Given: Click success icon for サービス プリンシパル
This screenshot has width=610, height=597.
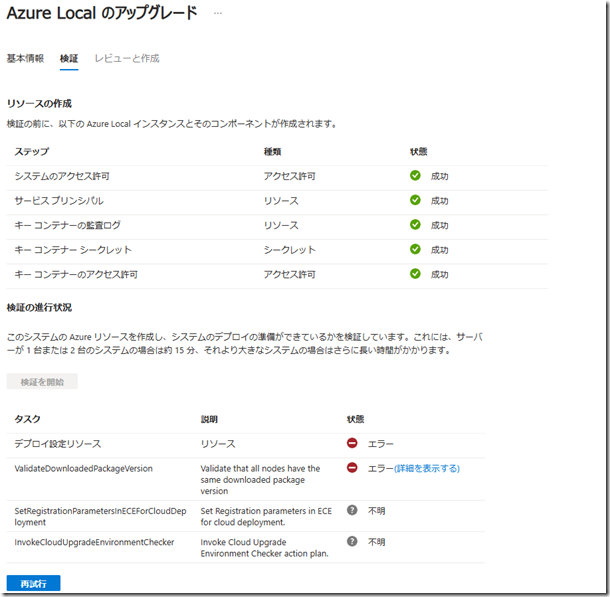Looking at the screenshot, I should 415,200.
